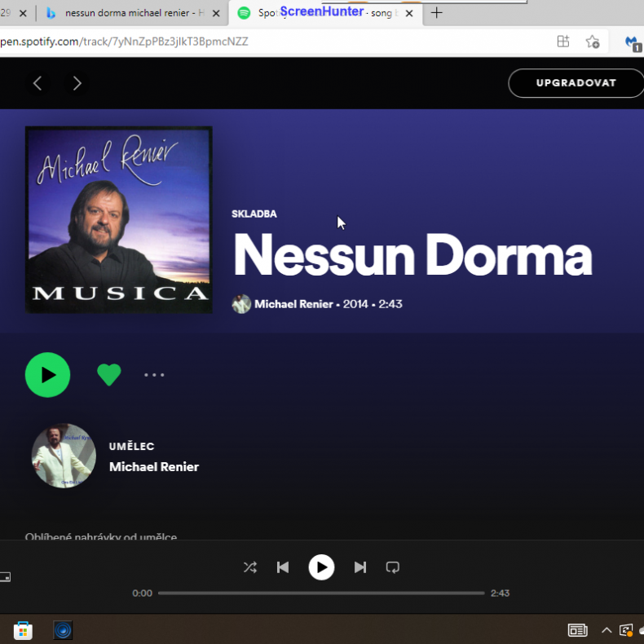Click the 0:00 elapsed time label

142,593
